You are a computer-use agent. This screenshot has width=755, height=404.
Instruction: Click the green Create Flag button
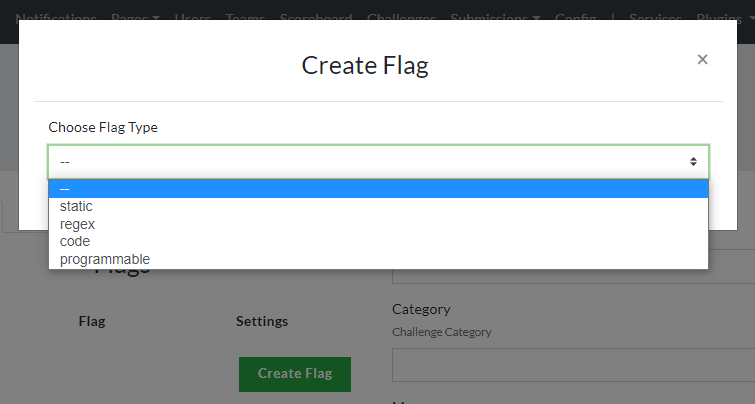294,373
